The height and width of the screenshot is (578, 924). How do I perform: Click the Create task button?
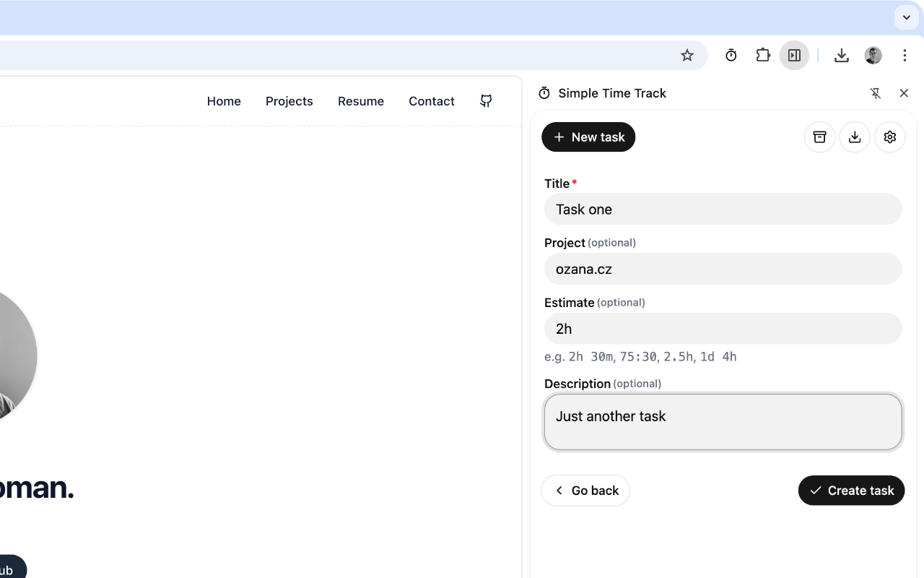coord(852,491)
